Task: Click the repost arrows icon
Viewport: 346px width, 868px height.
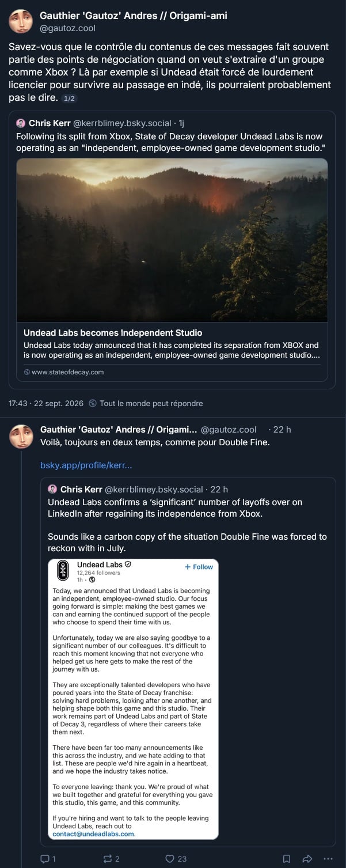Action: tap(108, 858)
